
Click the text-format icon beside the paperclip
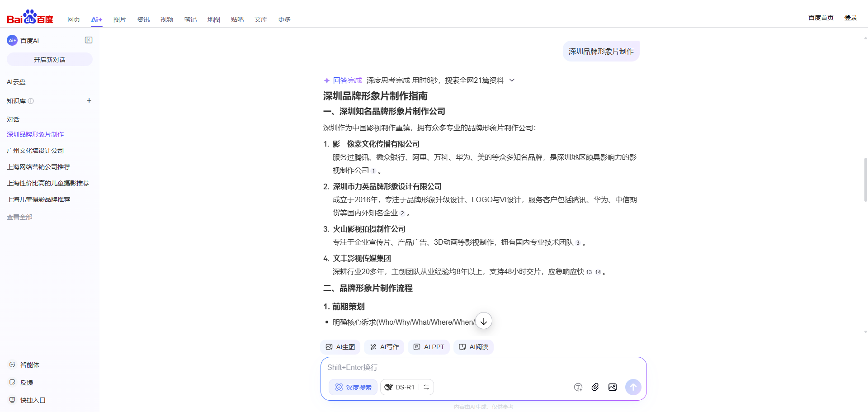tap(578, 387)
